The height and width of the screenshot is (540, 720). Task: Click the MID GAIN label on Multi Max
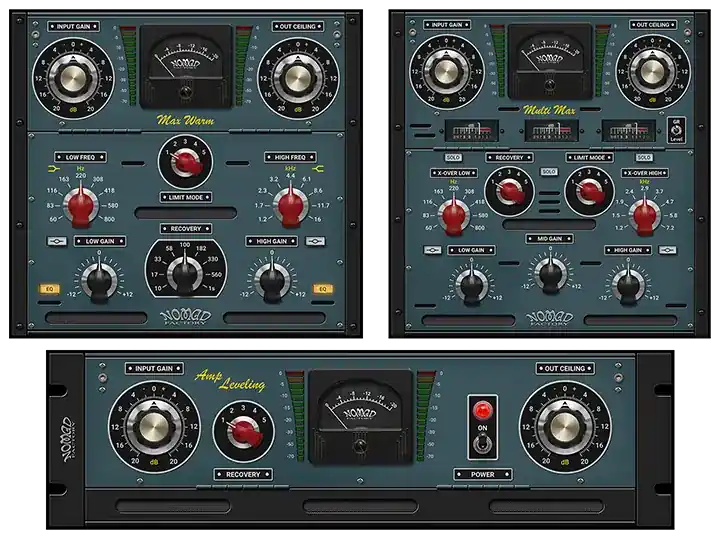tap(550, 239)
